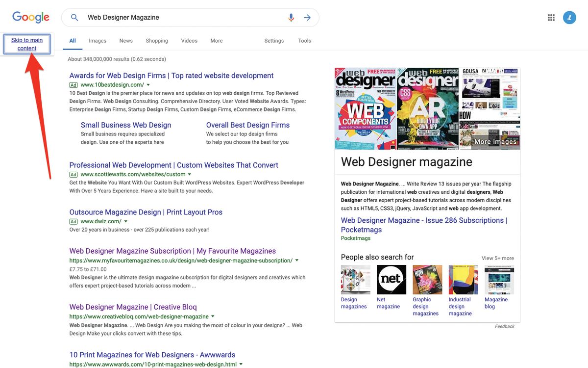
Task: Click View 5+ more in People also search for
Action: [x=498, y=258]
